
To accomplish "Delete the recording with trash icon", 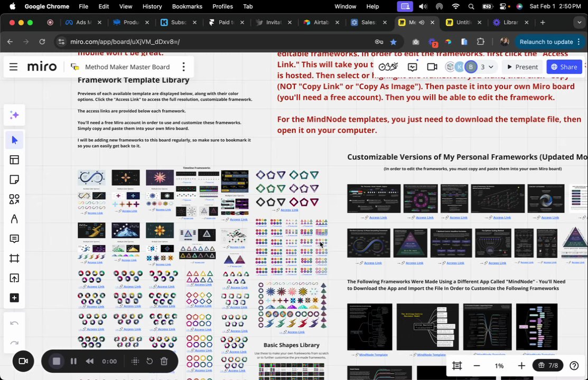I will (x=164, y=361).
